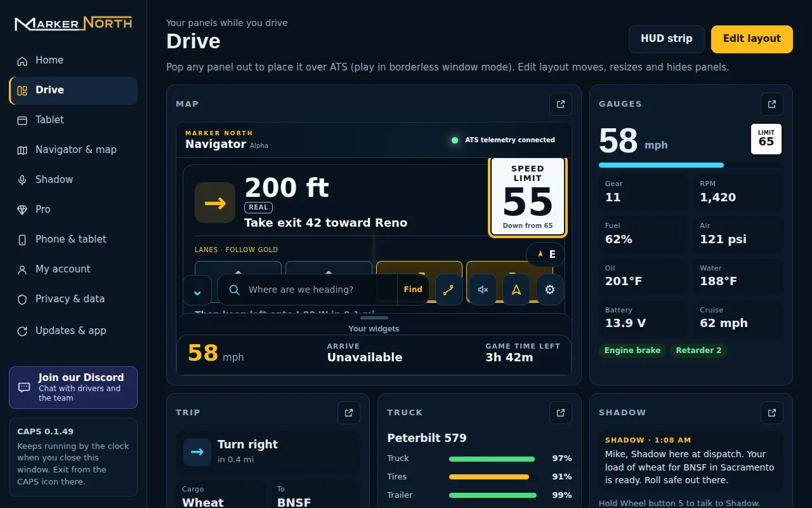
Task: Click the Join our Discord banner
Action: point(73,387)
